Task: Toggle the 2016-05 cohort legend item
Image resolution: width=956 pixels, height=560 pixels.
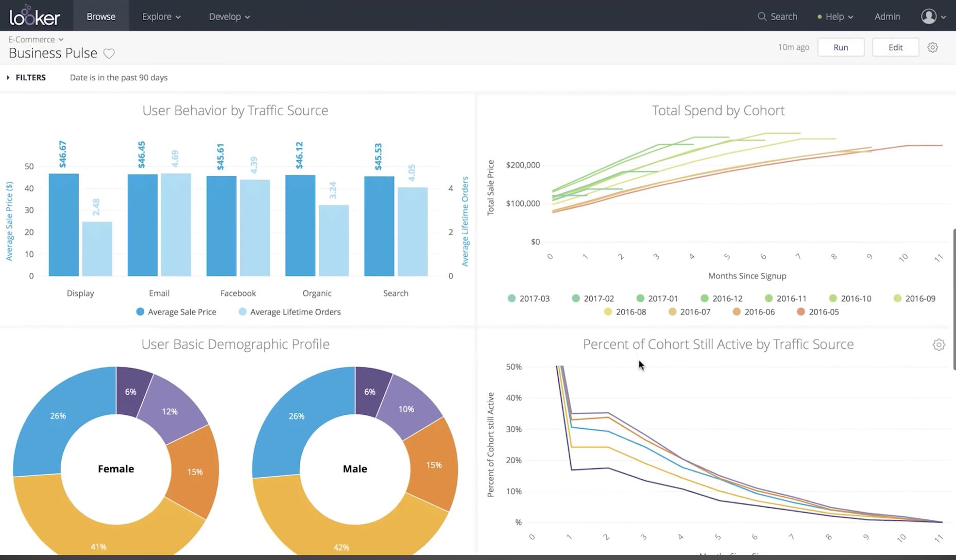Action: click(818, 312)
